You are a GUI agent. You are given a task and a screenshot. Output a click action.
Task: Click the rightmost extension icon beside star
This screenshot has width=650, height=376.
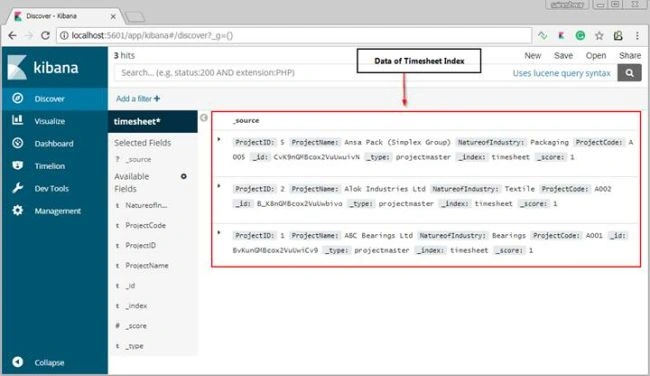pyautogui.click(x=618, y=36)
